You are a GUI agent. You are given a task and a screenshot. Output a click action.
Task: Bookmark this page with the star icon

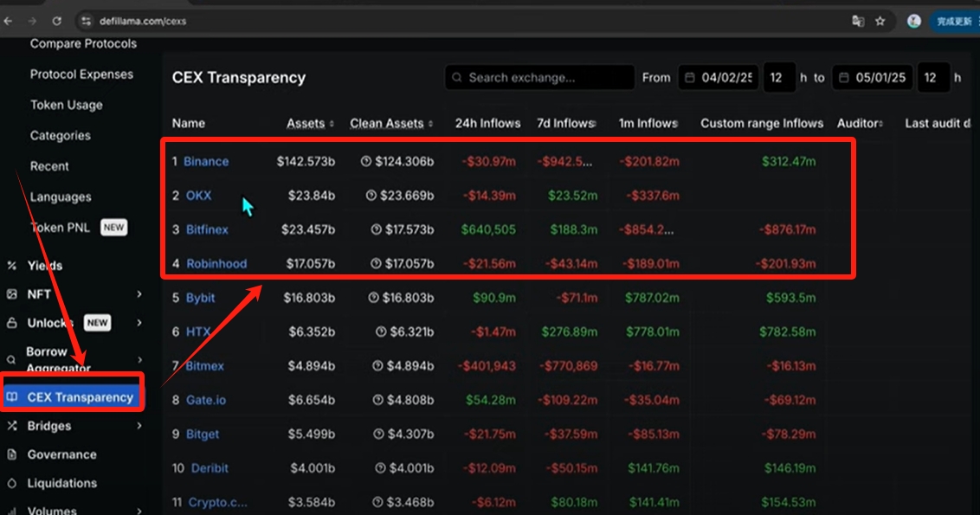point(880,21)
